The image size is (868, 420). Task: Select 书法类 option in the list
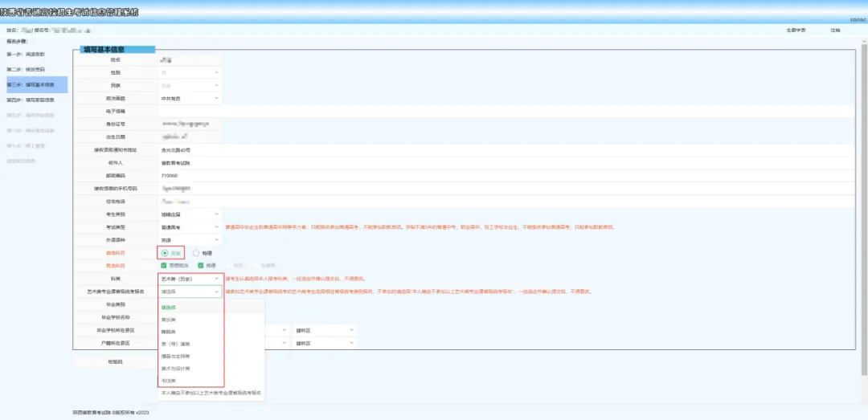point(170,380)
